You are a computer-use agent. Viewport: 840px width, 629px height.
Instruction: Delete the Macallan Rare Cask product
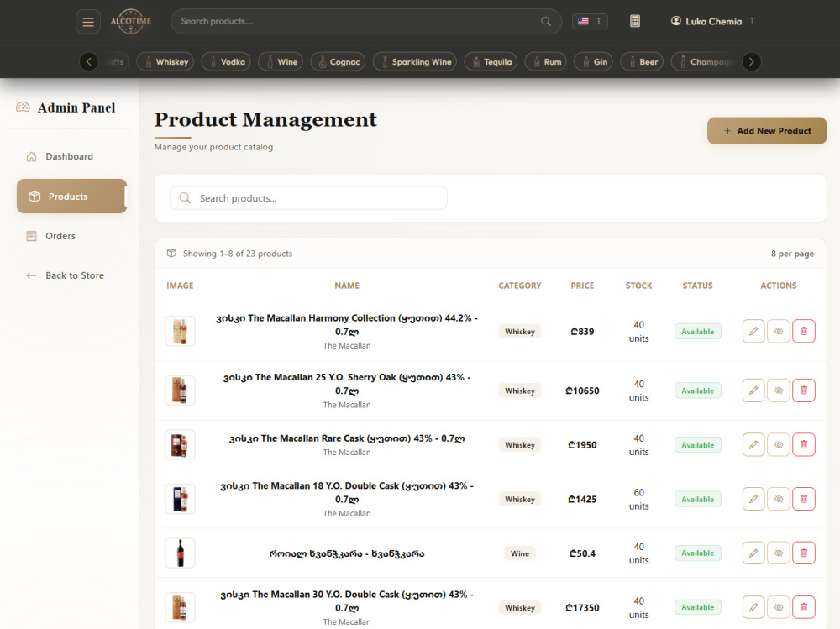pos(804,445)
